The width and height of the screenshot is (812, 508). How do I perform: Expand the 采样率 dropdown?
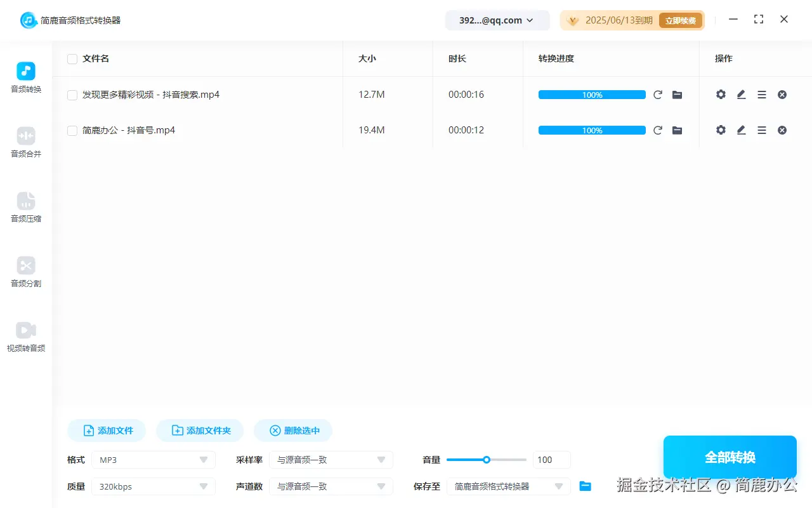point(331,460)
